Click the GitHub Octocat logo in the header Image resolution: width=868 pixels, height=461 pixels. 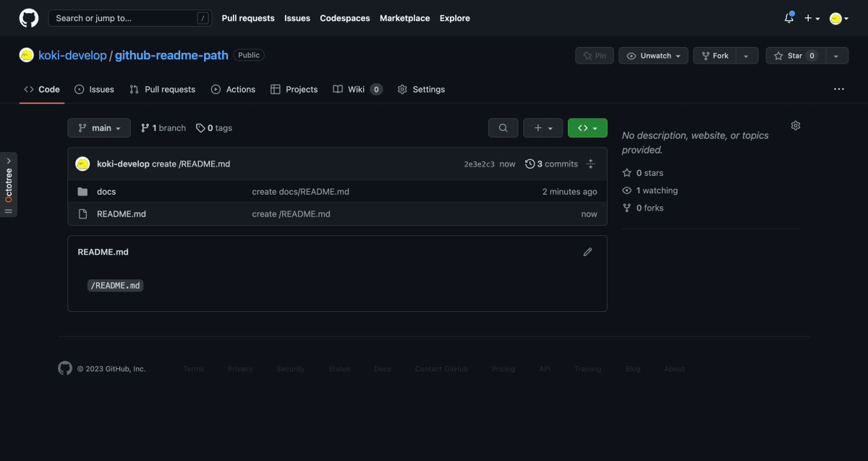29,18
